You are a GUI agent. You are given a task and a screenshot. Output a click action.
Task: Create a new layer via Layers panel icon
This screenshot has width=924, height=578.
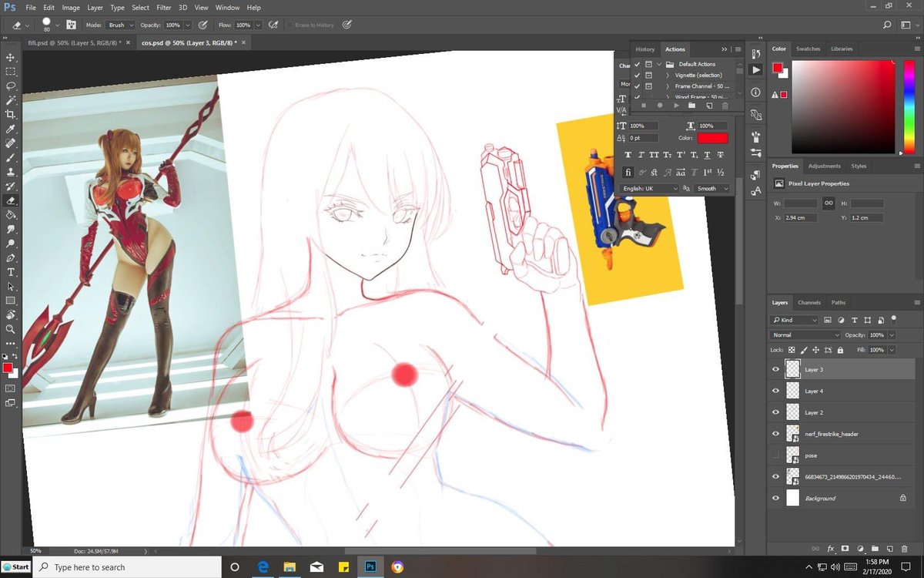(889, 548)
